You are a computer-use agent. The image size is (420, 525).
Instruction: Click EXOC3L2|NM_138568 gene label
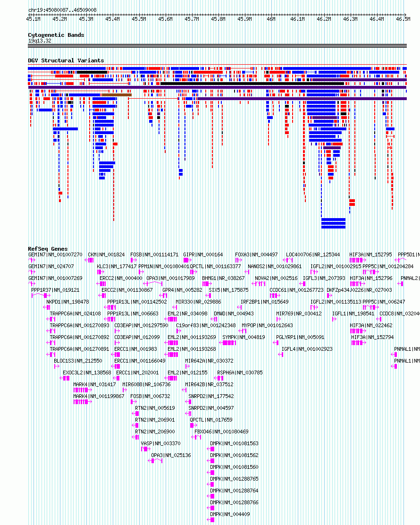click(x=87, y=373)
